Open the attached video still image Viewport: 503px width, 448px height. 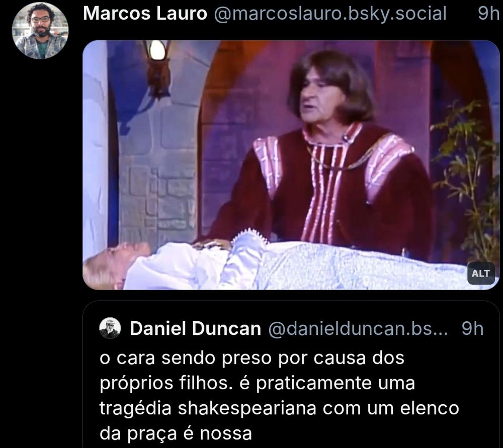tap(291, 165)
